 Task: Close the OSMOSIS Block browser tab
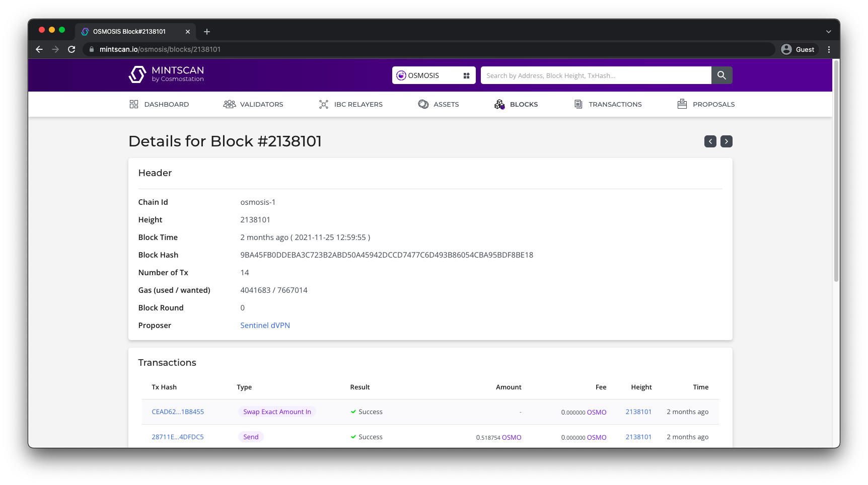click(x=188, y=32)
